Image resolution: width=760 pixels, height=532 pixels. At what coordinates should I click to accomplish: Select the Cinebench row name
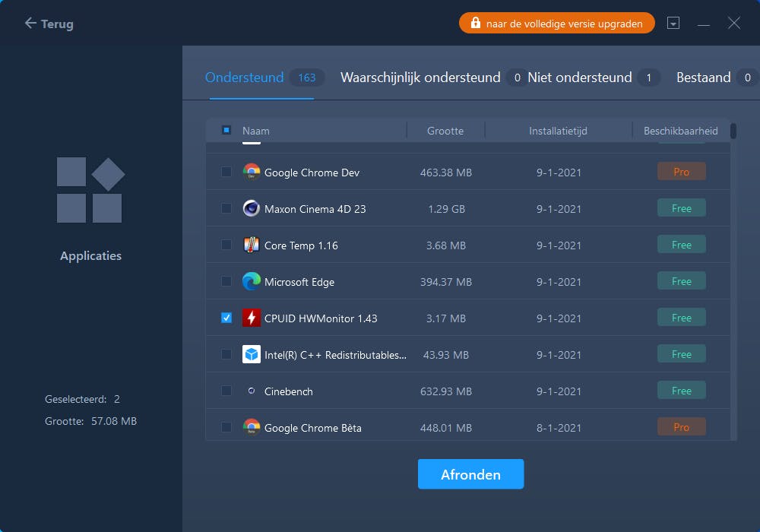click(288, 391)
